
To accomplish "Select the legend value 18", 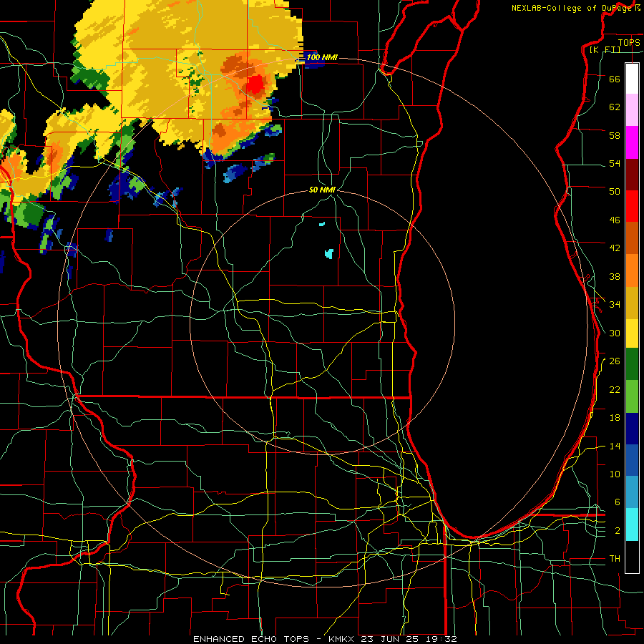I will [x=615, y=418].
